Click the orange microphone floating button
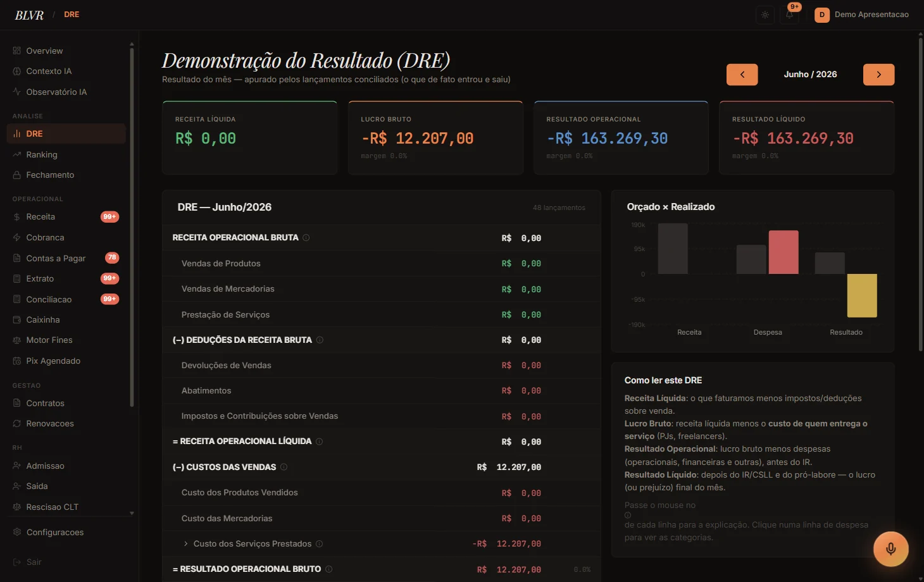 point(890,548)
